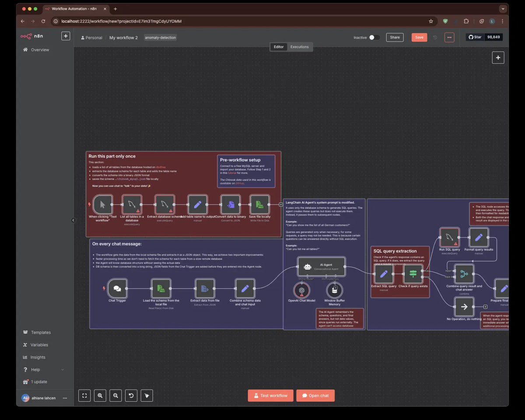Select the 'No Operation, do nothing' node
This screenshot has width=525, height=420.
tap(464, 307)
